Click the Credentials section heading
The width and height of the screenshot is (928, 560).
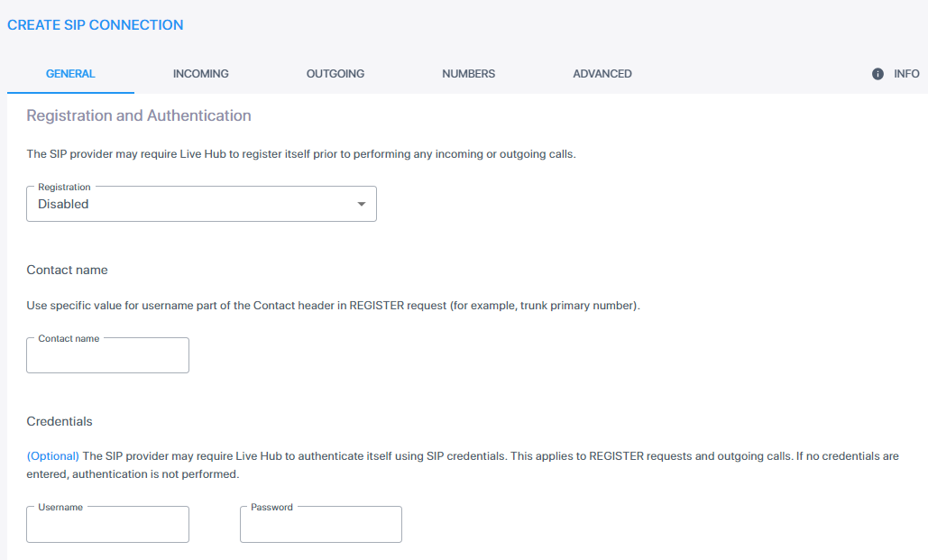pyautogui.click(x=60, y=421)
